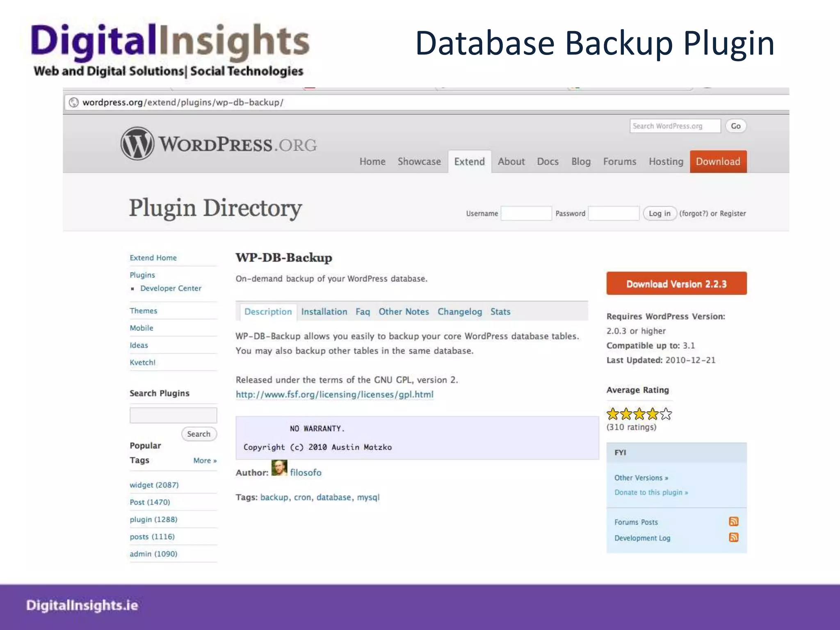
Task: Click the Development Log RSS feed icon
Action: click(x=733, y=537)
